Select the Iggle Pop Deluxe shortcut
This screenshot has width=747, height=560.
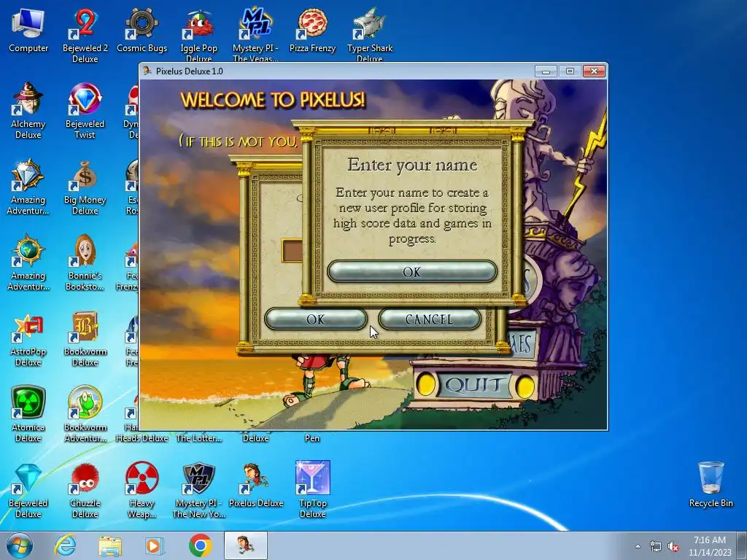coord(198,36)
